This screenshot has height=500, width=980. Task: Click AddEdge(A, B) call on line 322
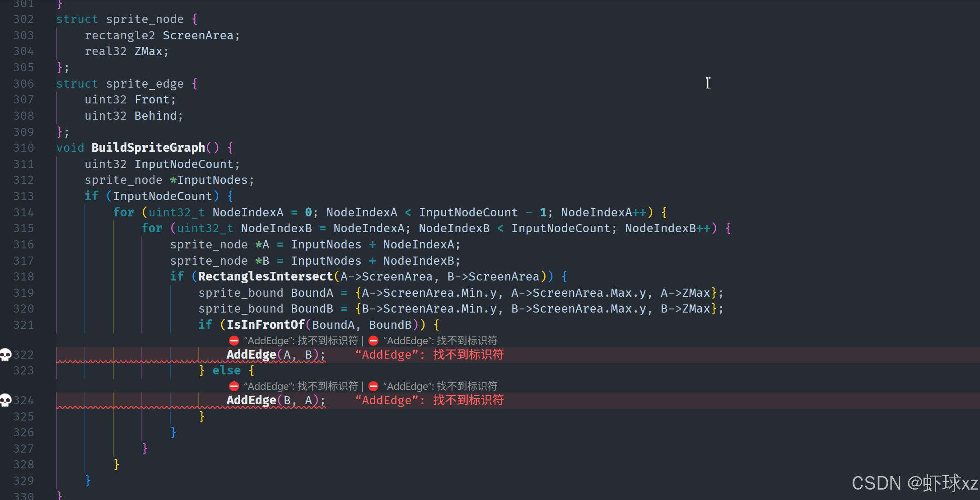(x=251, y=355)
